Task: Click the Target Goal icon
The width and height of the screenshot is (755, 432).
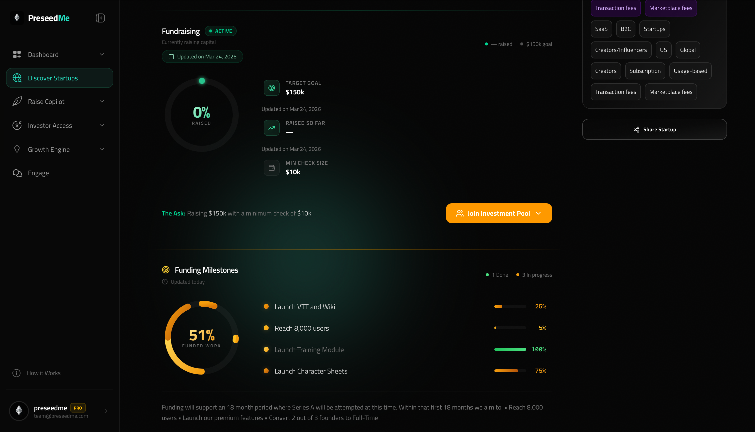Action: (x=271, y=88)
